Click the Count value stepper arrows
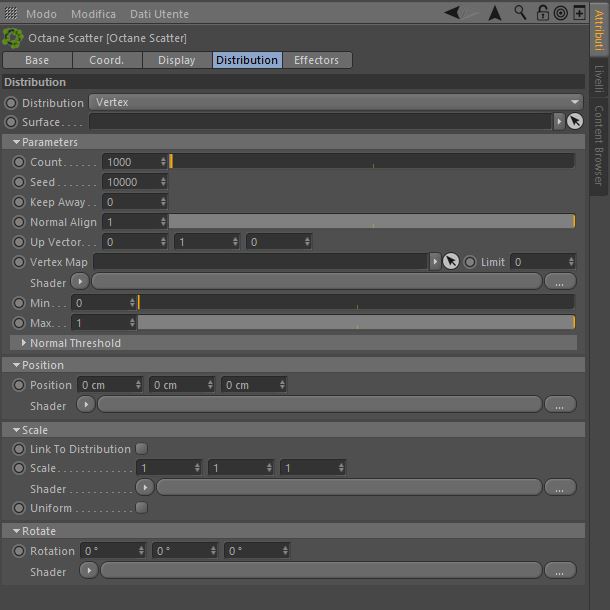The height and width of the screenshot is (610, 610). coord(163,162)
